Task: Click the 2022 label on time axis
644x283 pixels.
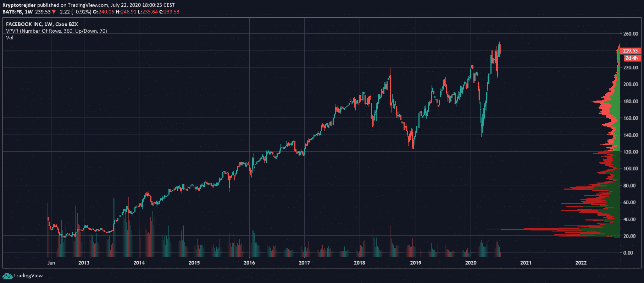Action: [581, 263]
